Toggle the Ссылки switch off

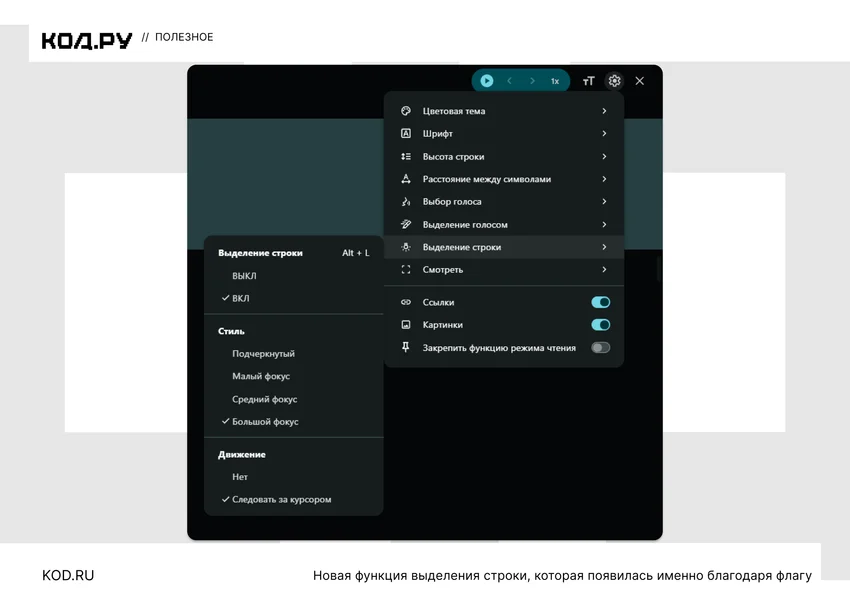pyautogui.click(x=601, y=302)
